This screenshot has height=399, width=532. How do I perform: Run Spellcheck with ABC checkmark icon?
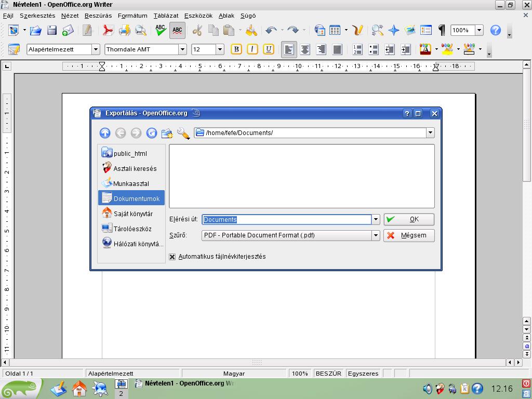[161, 30]
